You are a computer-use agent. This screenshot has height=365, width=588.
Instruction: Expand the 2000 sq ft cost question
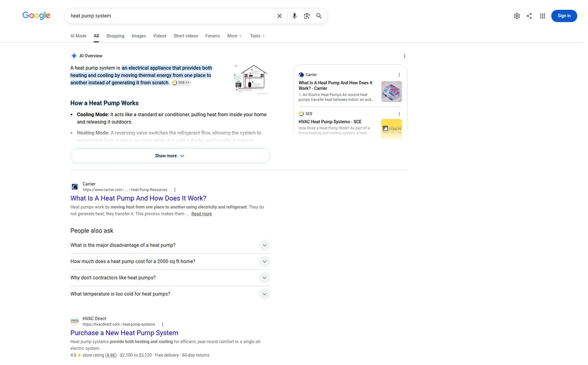point(170,261)
